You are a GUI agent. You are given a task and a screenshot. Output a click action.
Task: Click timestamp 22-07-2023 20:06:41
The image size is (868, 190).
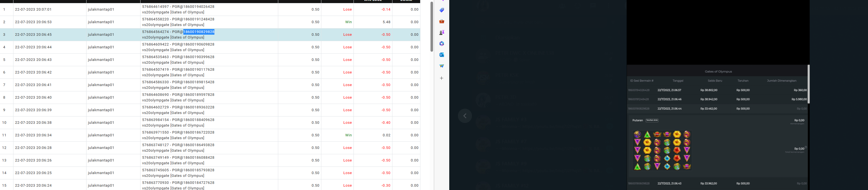33,85
